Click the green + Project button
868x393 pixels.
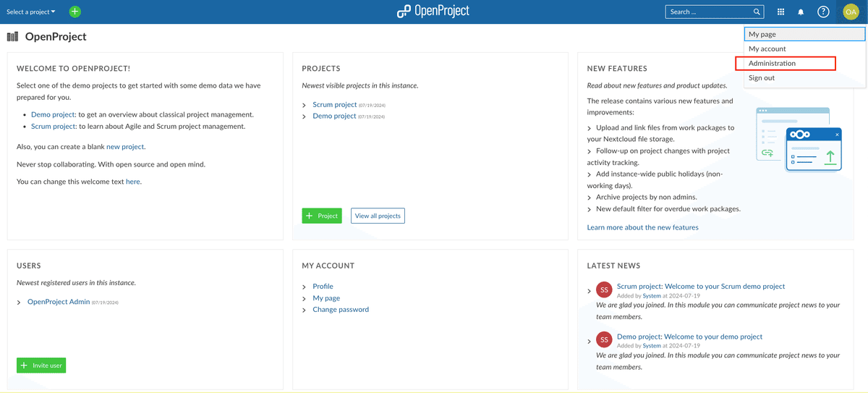point(322,216)
